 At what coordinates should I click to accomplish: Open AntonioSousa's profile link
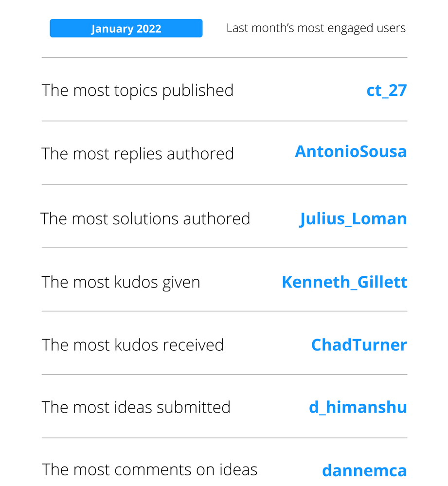[350, 152]
